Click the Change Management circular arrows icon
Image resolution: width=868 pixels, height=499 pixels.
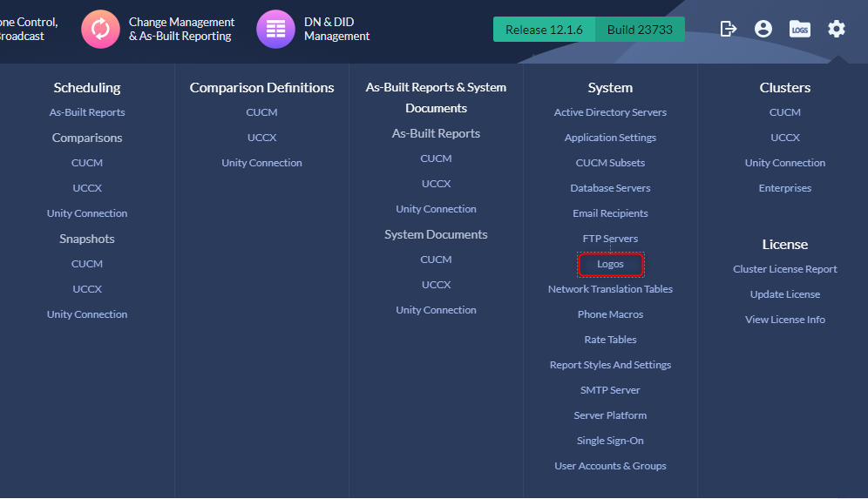(100, 29)
